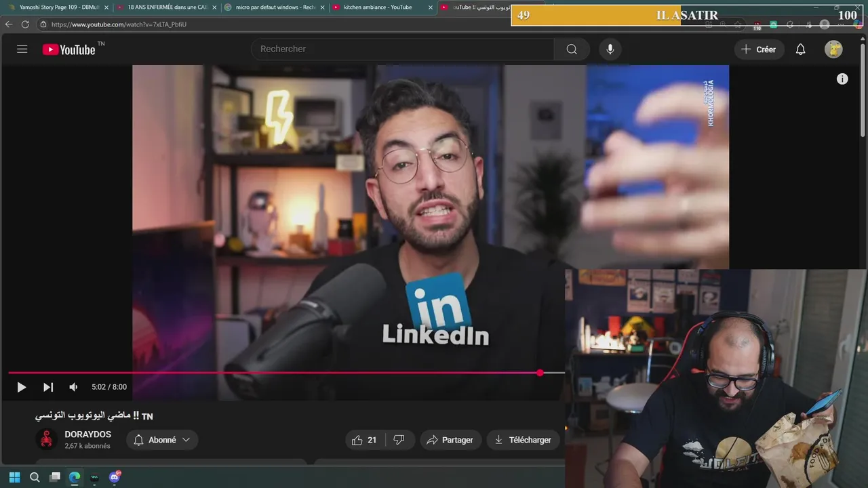Open the account avatar menu
The width and height of the screenshot is (868, 488).
(833, 49)
